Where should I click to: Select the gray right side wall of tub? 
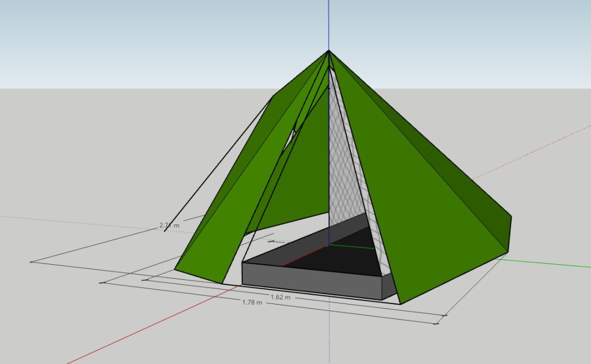tap(388, 286)
